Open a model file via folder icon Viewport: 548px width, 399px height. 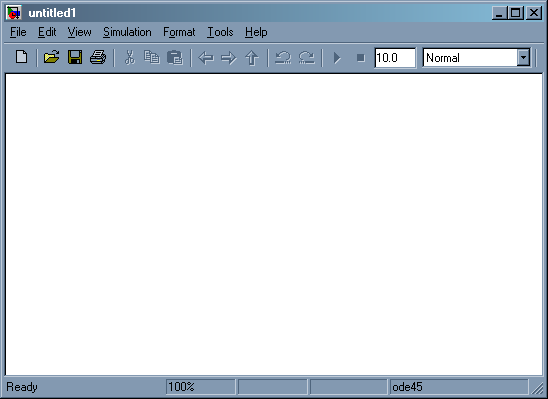click(x=51, y=57)
